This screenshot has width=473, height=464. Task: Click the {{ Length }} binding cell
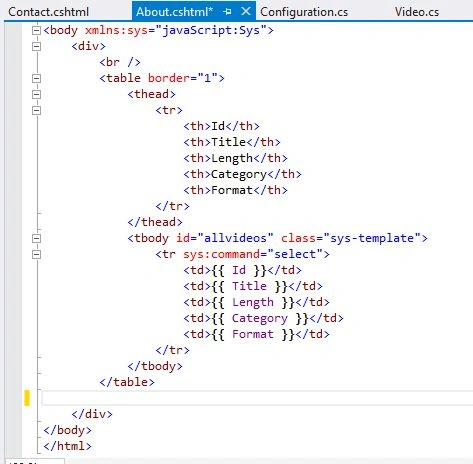(x=256, y=302)
